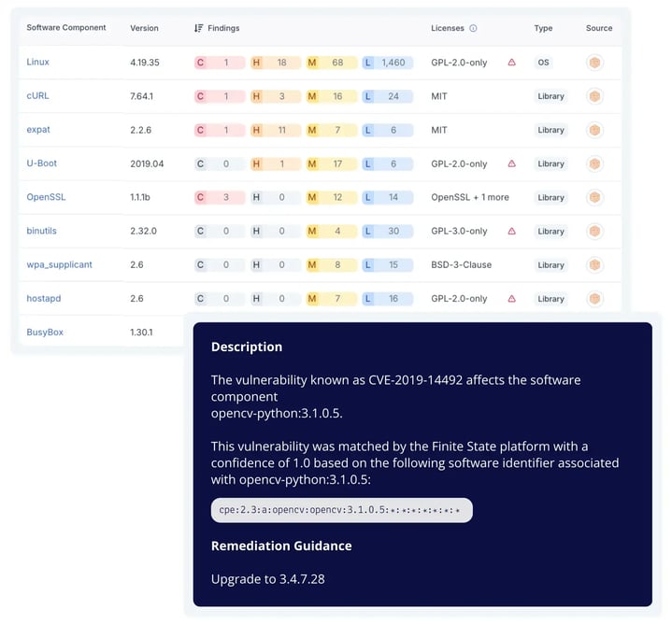This screenshot has height=638, width=672.
Task: Open the BusyBox component link
Action: (x=45, y=333)
